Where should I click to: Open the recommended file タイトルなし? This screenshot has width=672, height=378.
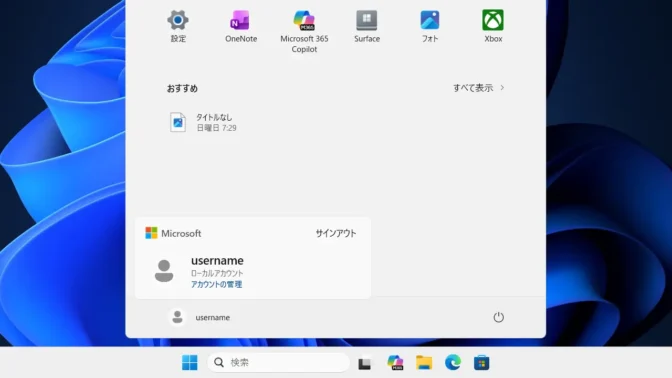point(203,122)
